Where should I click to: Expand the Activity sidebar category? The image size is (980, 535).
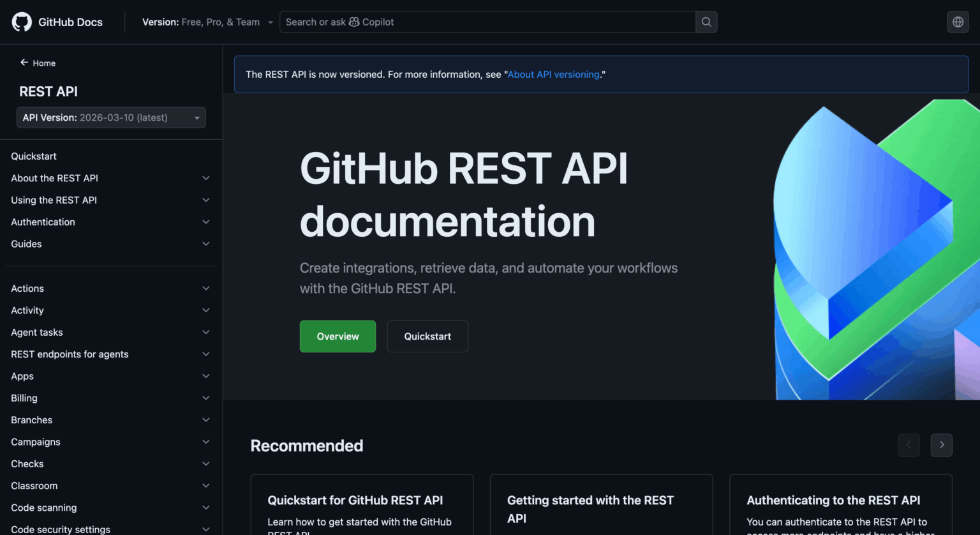tap(111, 310)
